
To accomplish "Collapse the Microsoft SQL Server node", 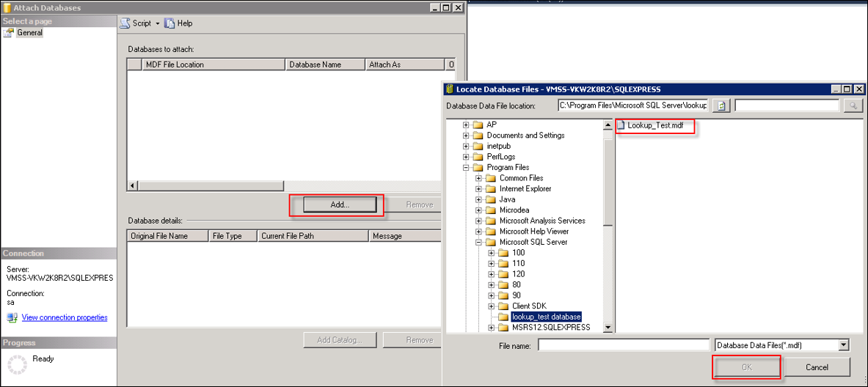I will point(479,242).
